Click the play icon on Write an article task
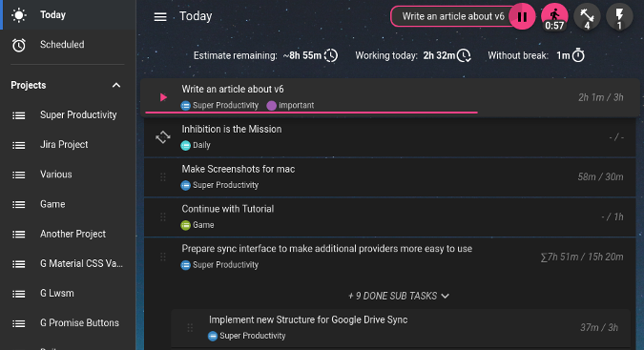 tap(163, 97)
